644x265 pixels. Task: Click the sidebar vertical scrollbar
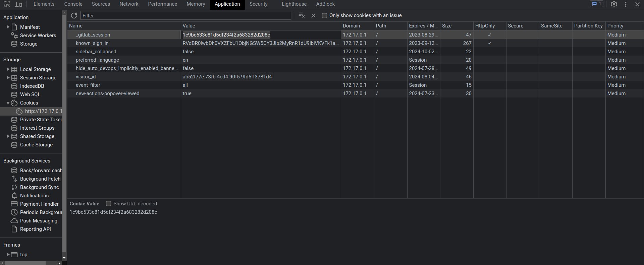[64, 134]
